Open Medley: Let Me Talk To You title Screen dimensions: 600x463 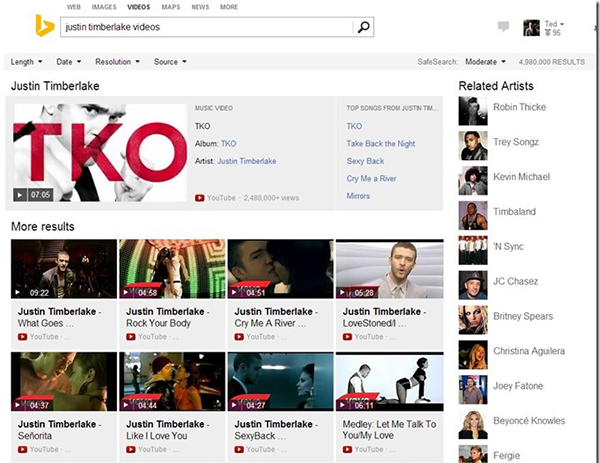389,430
